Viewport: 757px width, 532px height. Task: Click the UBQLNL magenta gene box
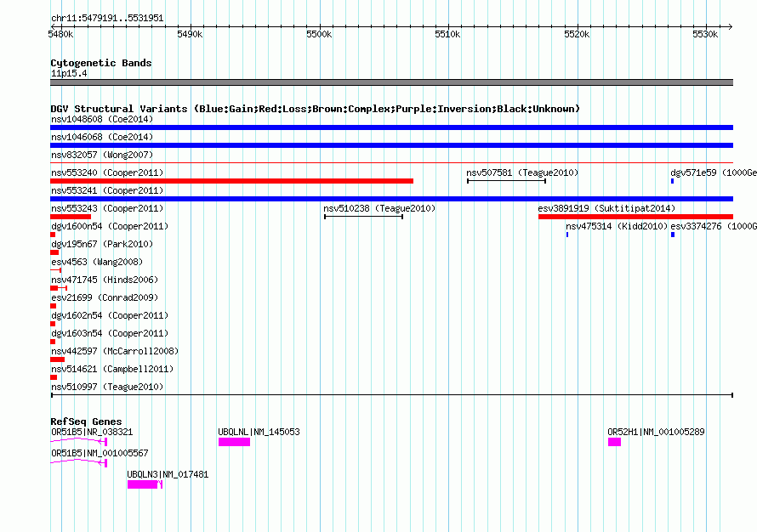click(x=234, y=442)
